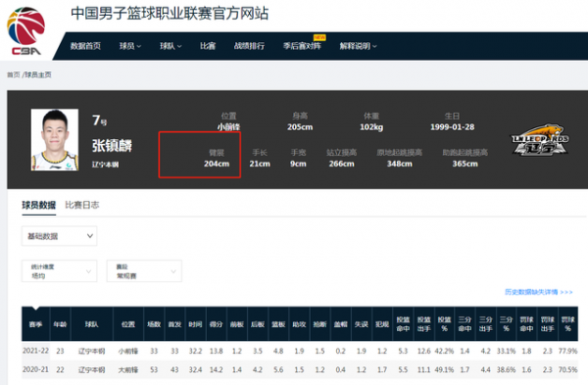The width and height of the screenshot is (588, 385).
Task: Open the 季后赛对阵 nav item
Action: [302, 46]
